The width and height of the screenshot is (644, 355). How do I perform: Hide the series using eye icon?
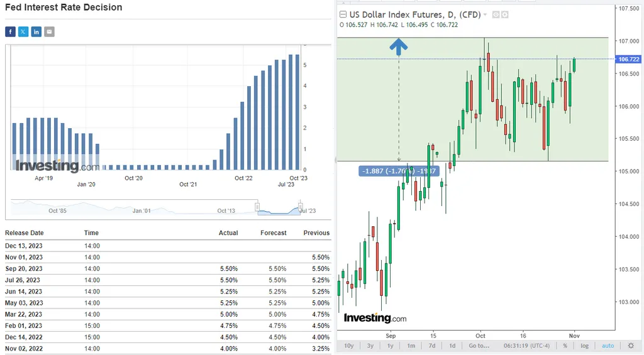click(x=496, y=14)
